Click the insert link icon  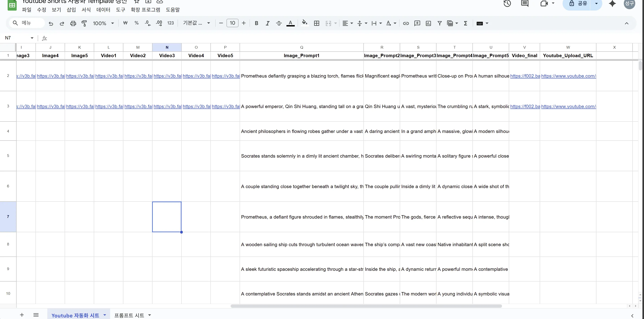tap(406, 24)
